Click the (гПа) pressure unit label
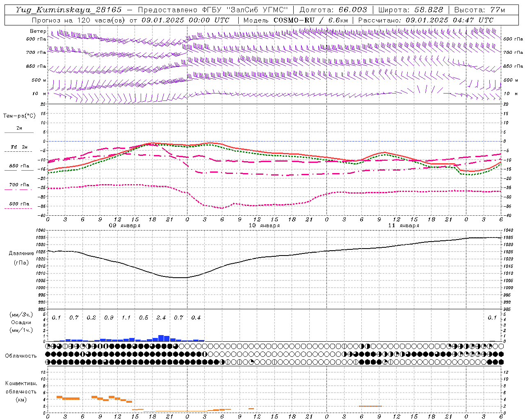525x420 pixels. 21,263
